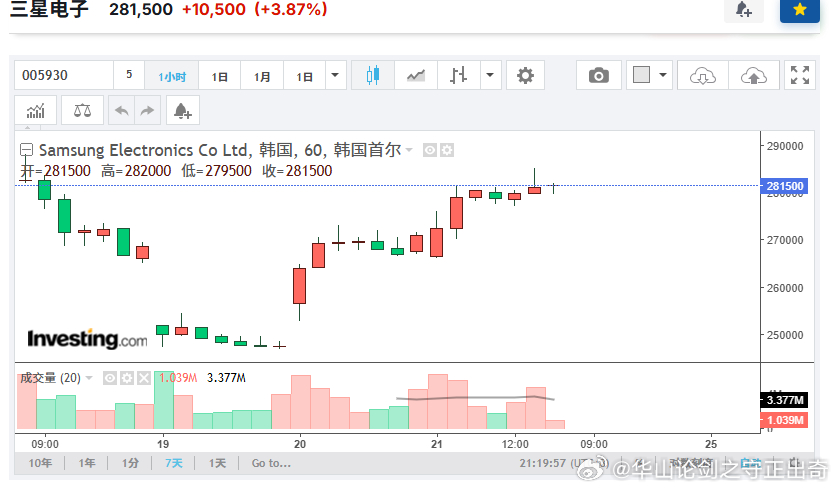Take a chart snapshot with camera icon
The height and width of the screenshot is (489, 837).
[598, 75]
